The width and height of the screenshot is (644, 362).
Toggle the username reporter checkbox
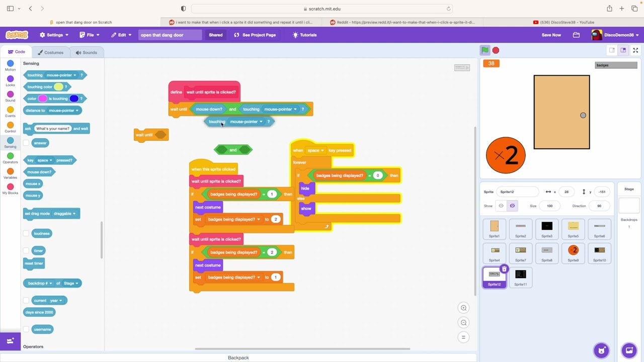coord(26,329)
